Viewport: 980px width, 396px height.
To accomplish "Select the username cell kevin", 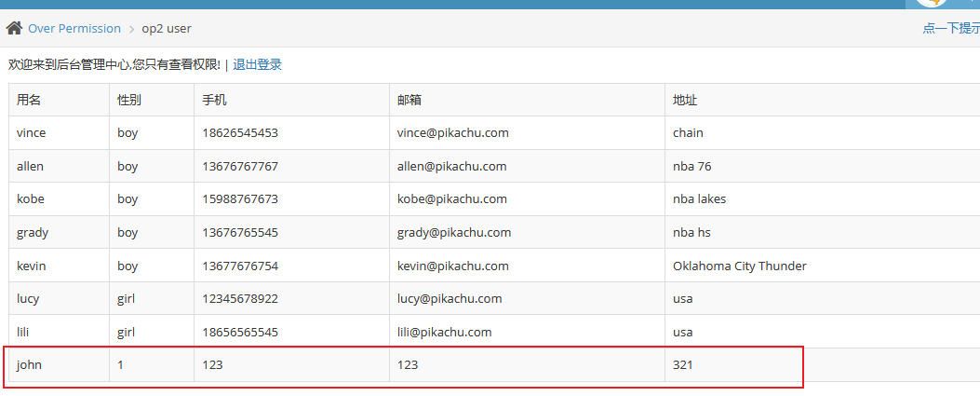I will 32,266.
